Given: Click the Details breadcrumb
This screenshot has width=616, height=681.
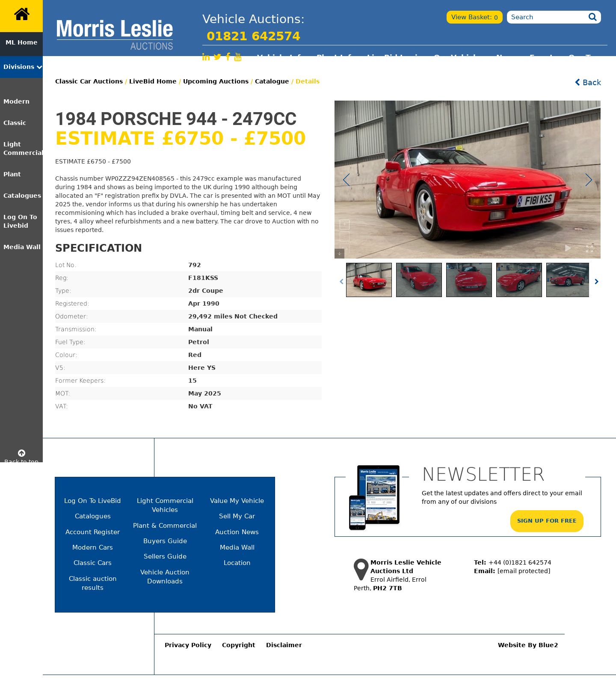Looking at the screenshot, I should point(308,81).
